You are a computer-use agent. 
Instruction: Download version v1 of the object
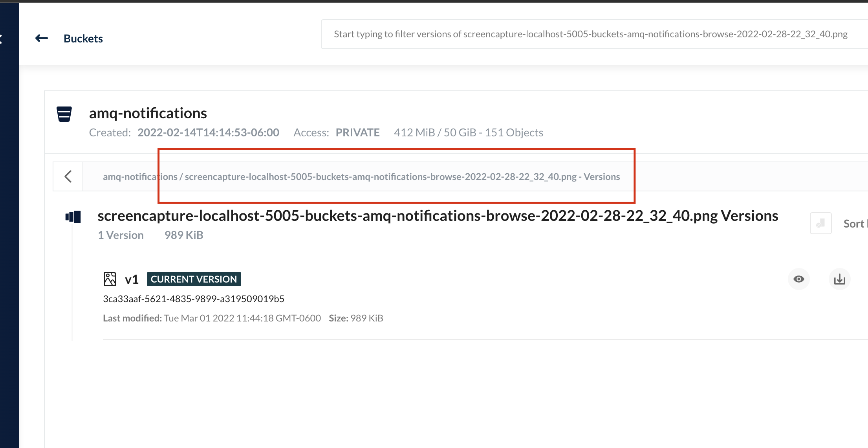839,279
